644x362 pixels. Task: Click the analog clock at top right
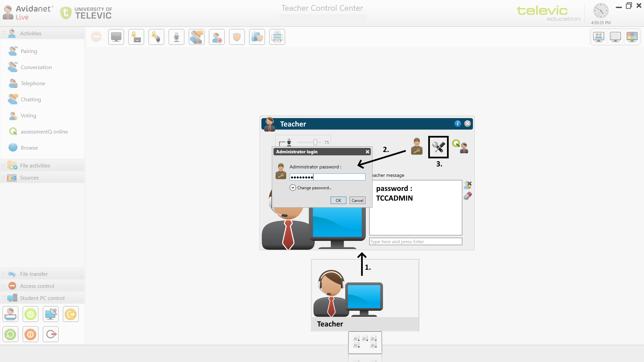[x=601, y=11]
